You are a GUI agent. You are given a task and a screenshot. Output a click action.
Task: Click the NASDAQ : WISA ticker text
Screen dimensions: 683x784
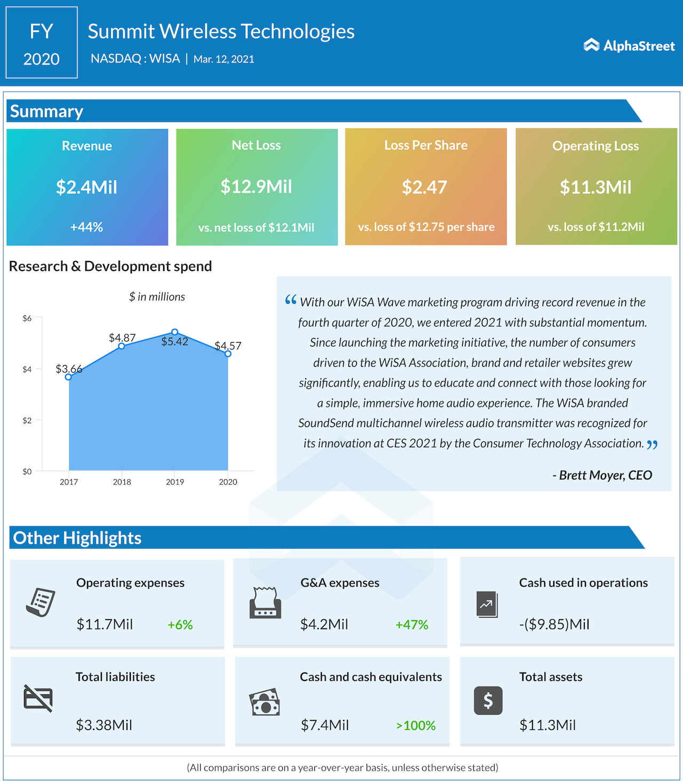[x=136, y=59]
